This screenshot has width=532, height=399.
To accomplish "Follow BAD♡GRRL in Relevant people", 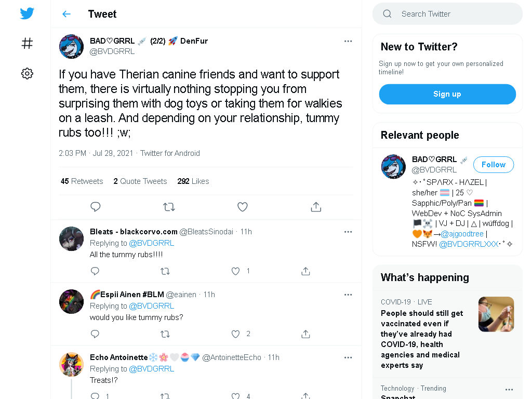I will [494, 165].
